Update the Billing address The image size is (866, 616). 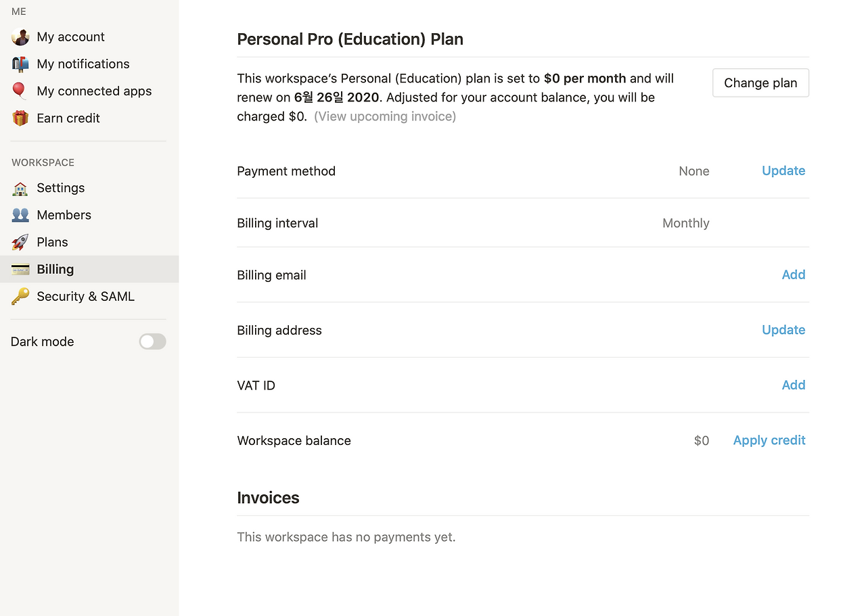(x=783, y=330)
